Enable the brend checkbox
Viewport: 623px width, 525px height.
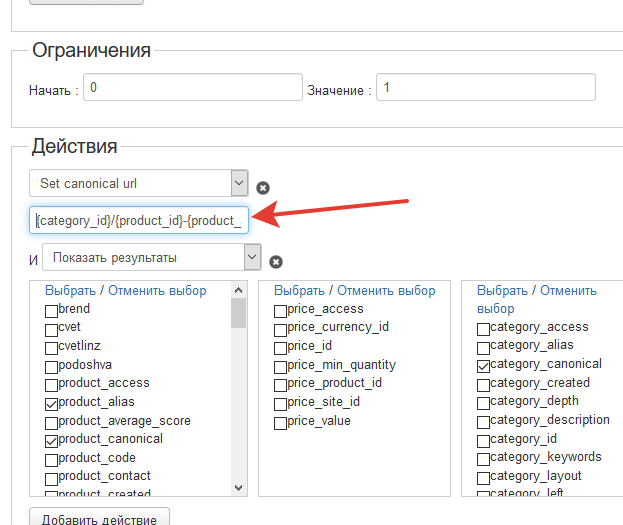(52, 310)
